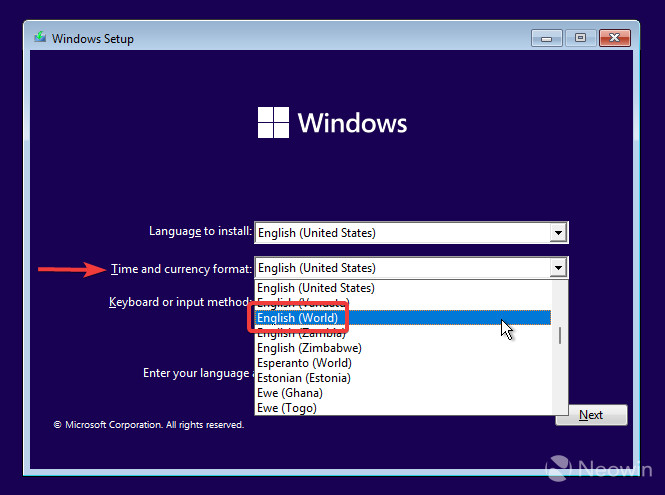Select English (World) in the list
665x495 pixels.
pos(403,318)
